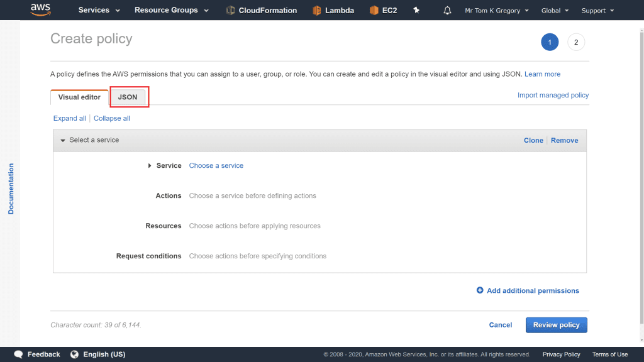Open the CloudFormation shortcut icon
The height and width of the screenshot is (362, 644).
click(231, 11)
